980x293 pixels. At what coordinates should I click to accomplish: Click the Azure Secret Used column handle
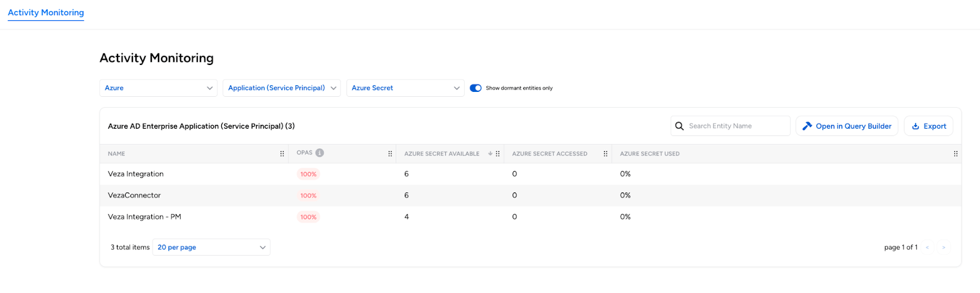pyautogui.click(x=956, y=154)
